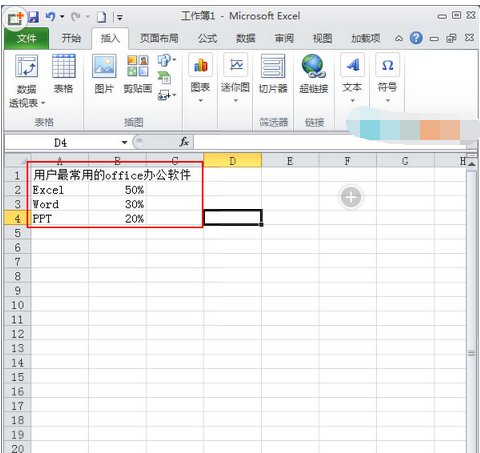Expand the 数据透视表 dropdown arrow

[43, 103]
